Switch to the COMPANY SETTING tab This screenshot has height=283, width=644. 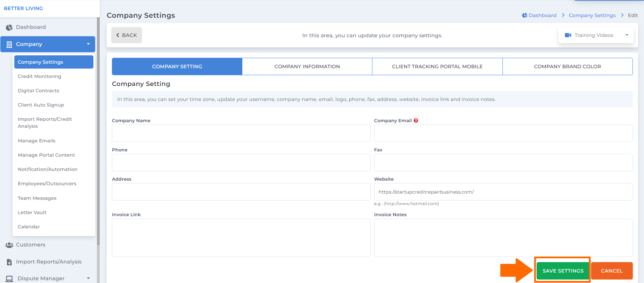tap(177, 66)
